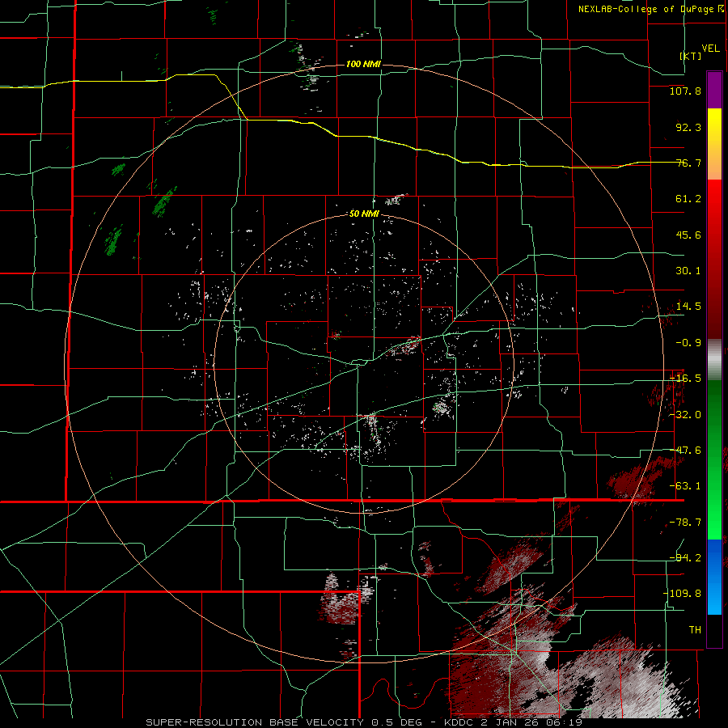Click the 76.7 velocity scale value
Image resolution: width=728 pixels, height=728 pixels.
coord(688,163)
